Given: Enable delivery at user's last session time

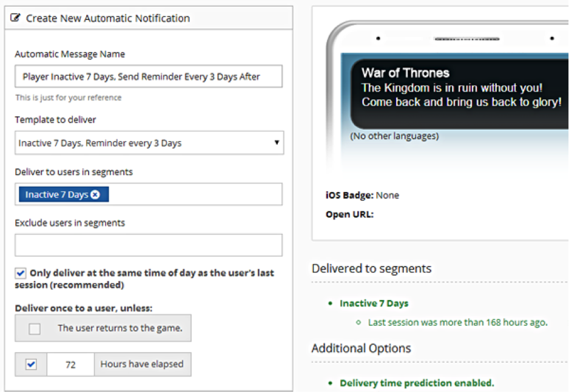Looking at the screenshot, I should 21,274.
